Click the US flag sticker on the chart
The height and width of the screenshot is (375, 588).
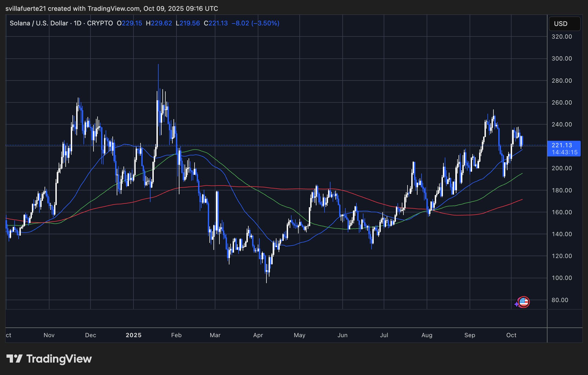pyautogui.click(x=524, y=302)
